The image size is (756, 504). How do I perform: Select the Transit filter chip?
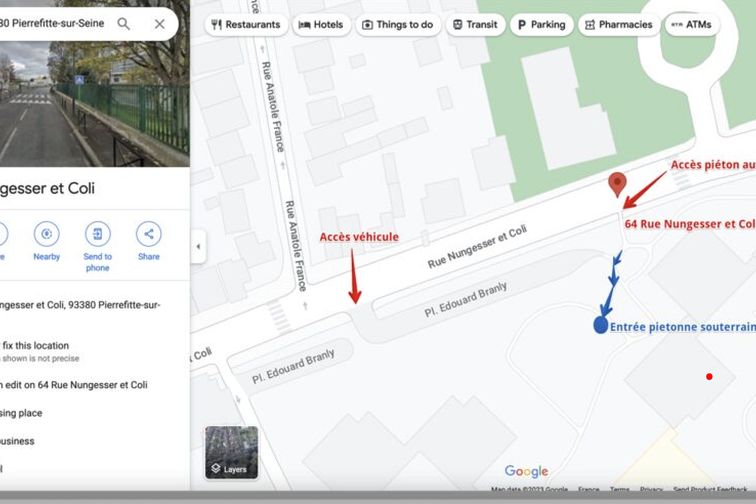475,25
